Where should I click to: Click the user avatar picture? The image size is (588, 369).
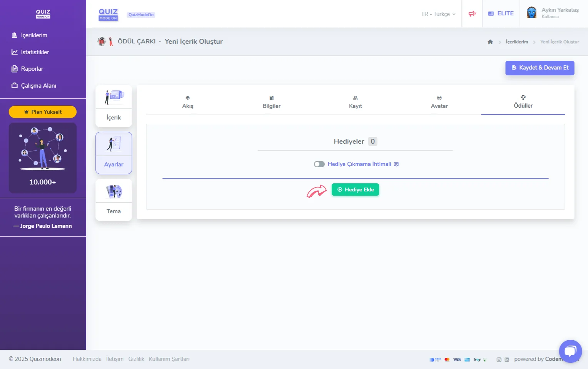point(531,13)
